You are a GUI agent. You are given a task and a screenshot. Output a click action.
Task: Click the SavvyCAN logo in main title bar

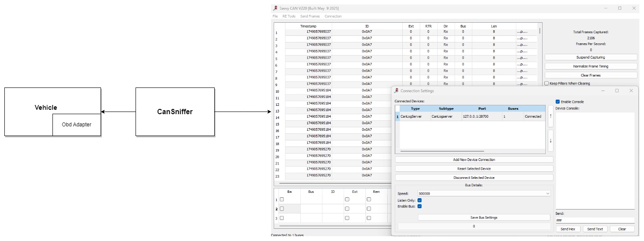[275, 8]
